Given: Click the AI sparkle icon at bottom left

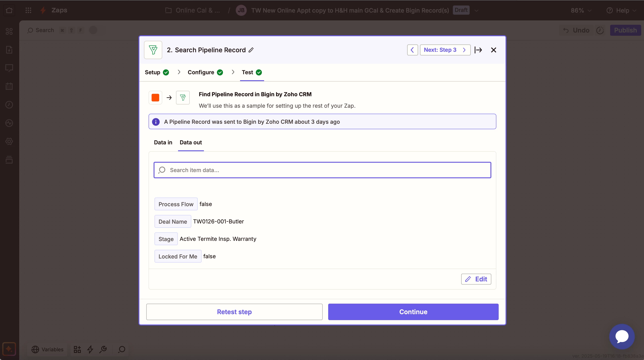Looking at the screenshot, I should [x=9, y=349].
